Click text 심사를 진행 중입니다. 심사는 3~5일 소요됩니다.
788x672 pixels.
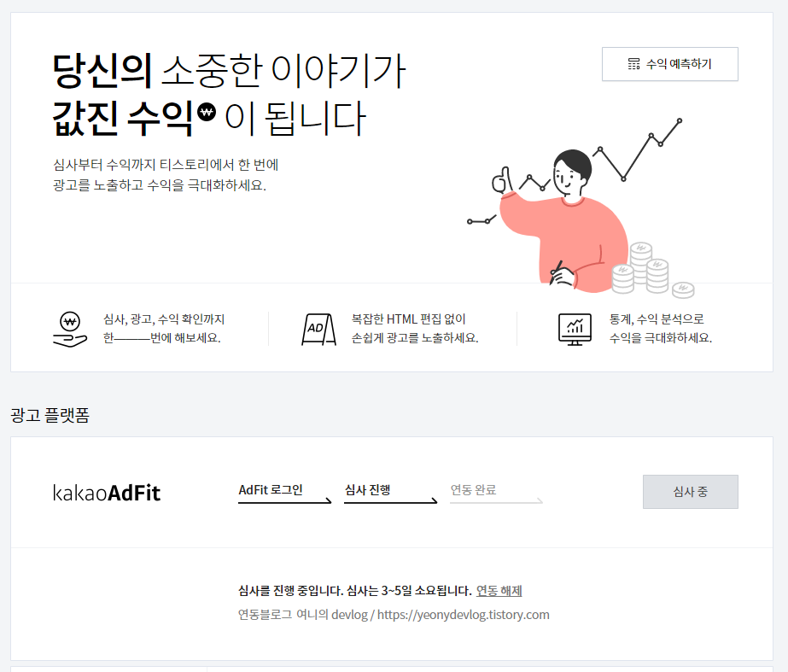pyautogui.click(x=355, y=591)
